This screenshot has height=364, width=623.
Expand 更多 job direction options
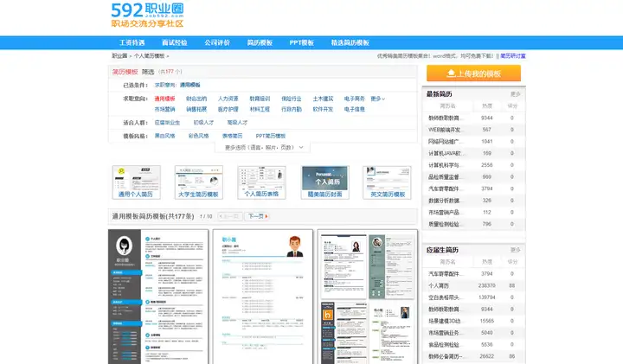pos(377,99)
